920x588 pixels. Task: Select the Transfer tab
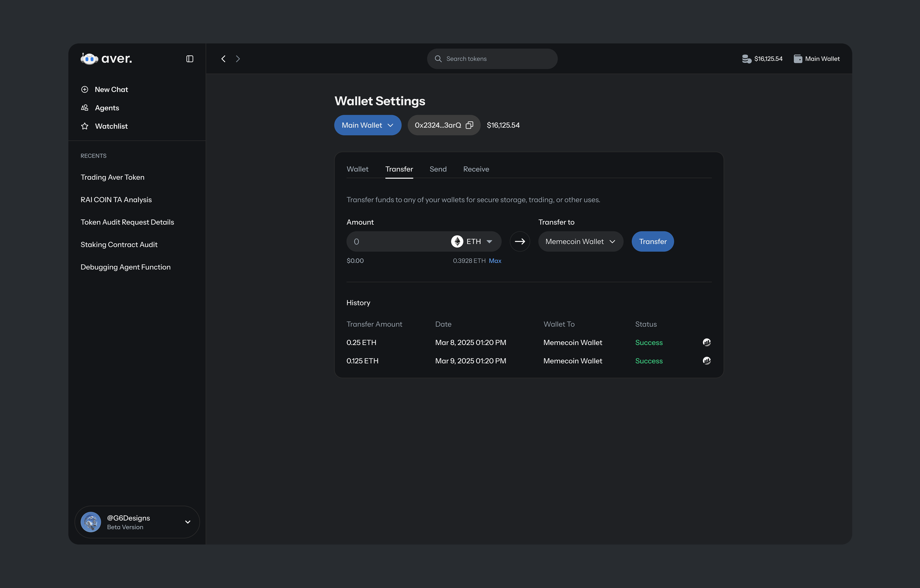pyautogui.click(x=399, y=169)
